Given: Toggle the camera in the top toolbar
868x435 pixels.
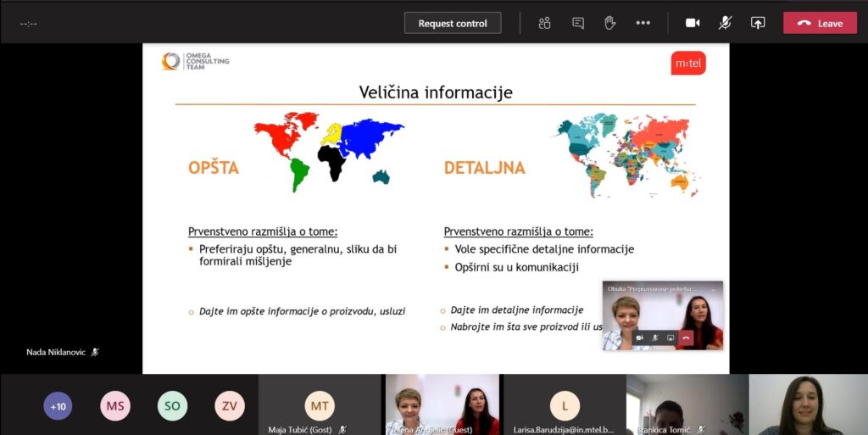Looking at the screenshot, I should [693, 23].
